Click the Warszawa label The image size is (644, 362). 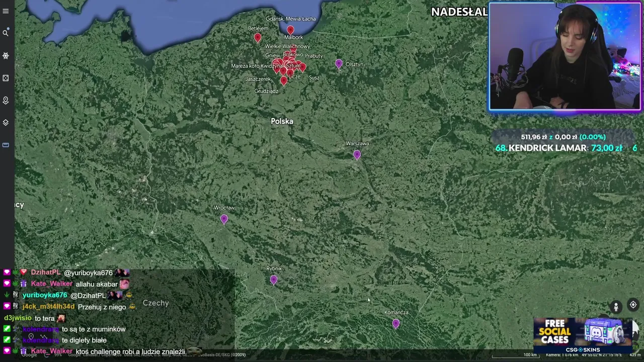[357, 143]
